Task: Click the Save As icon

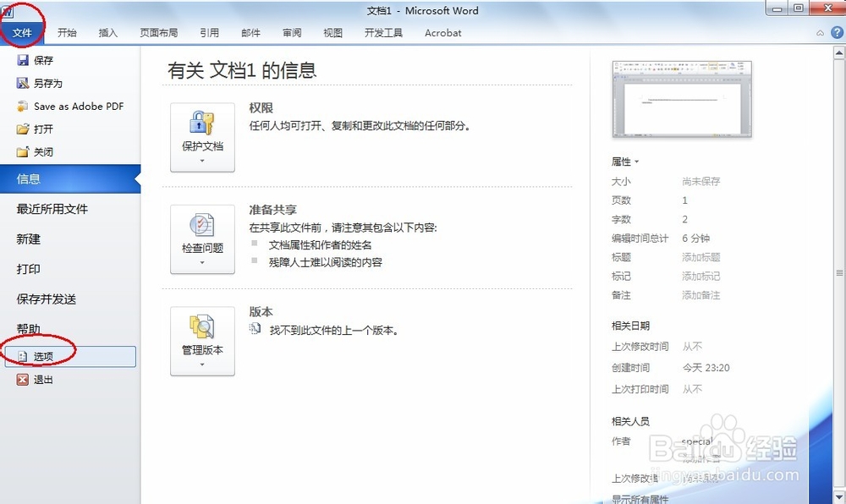Action: coord(23,83)
